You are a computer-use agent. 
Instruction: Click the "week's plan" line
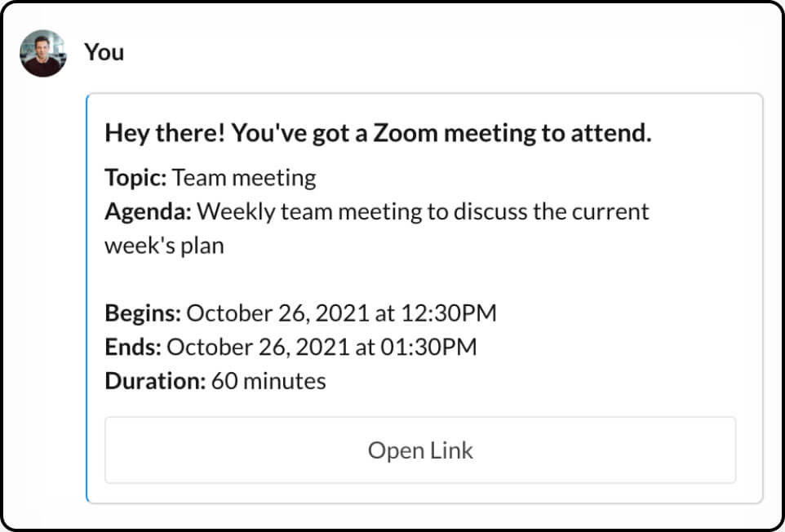pyautogui.click(x=164, y=245)
